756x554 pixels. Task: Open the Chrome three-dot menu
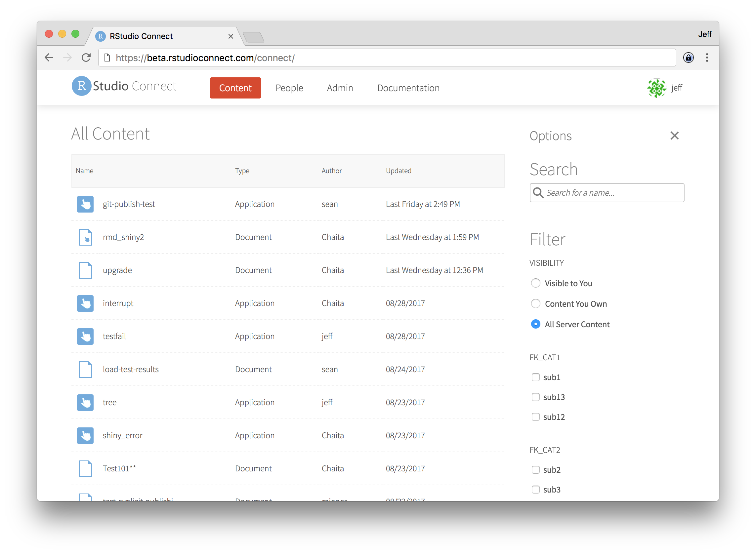pyautogui.click(x=707, y=58)
